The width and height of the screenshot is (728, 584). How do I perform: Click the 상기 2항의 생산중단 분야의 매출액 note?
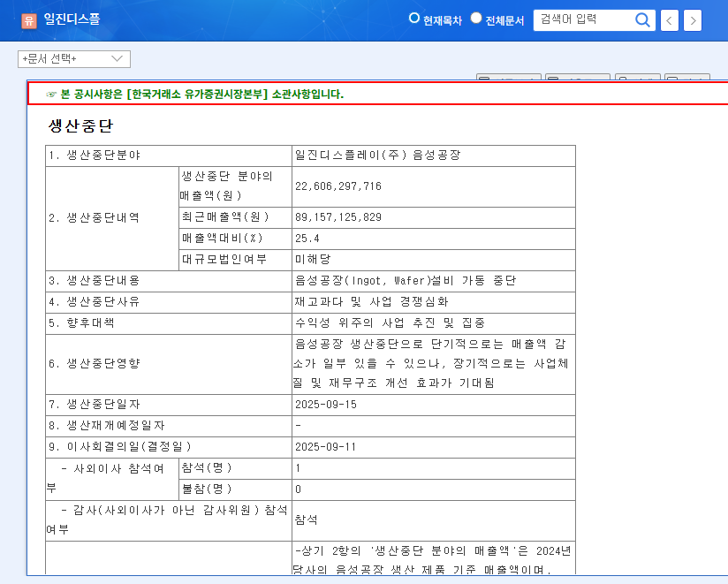click(432, 560)
